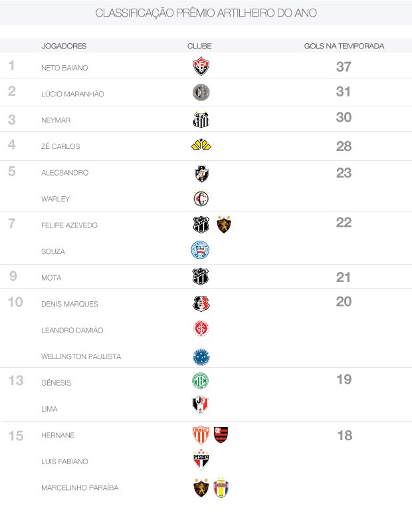Click the club crest beside Warley
The height and width of the screenshot is (532, 412).
(201, 198)
